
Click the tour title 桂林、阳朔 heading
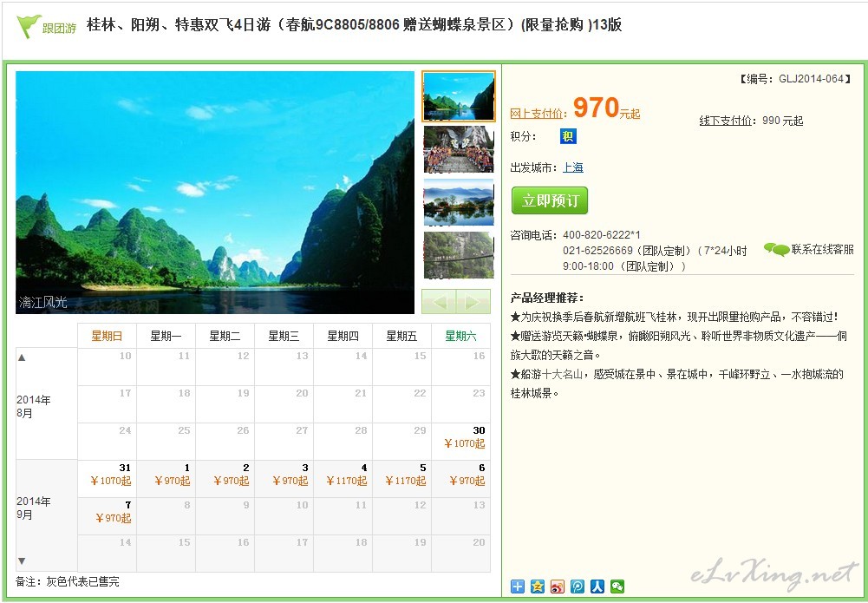[x=355, y=25]
